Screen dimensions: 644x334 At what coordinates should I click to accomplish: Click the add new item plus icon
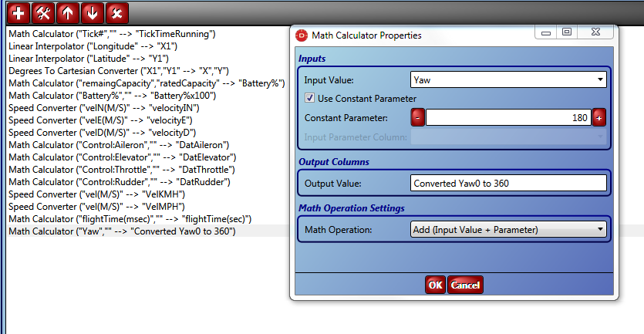[19, 13]
